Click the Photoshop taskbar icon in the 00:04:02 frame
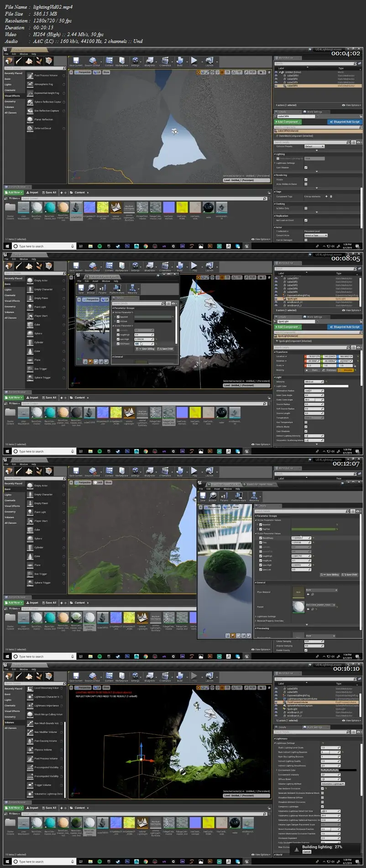This screenshot has height=868, width=366. [127, 246]
